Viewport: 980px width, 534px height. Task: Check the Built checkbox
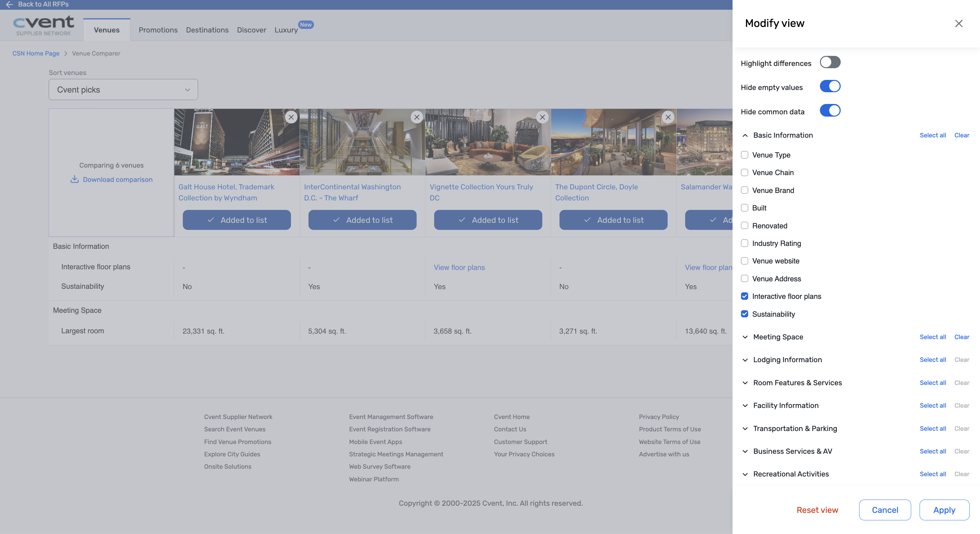(x=745, y=208)
